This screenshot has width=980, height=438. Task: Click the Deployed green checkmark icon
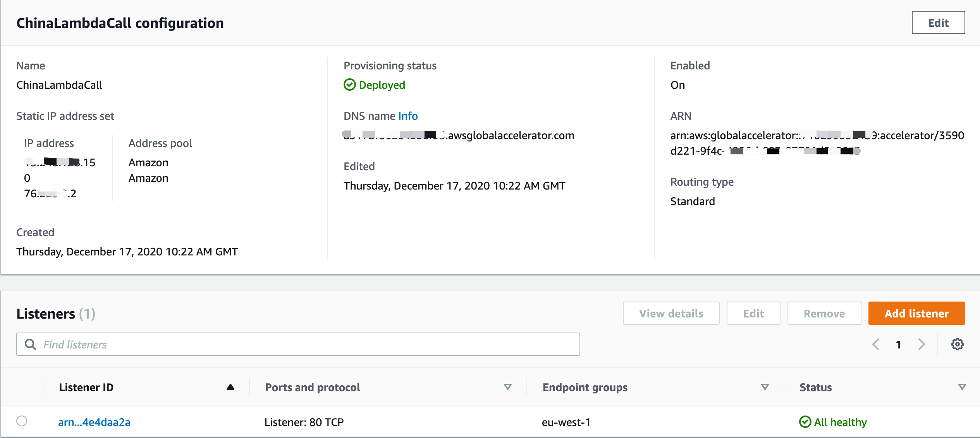coord(349,85)
